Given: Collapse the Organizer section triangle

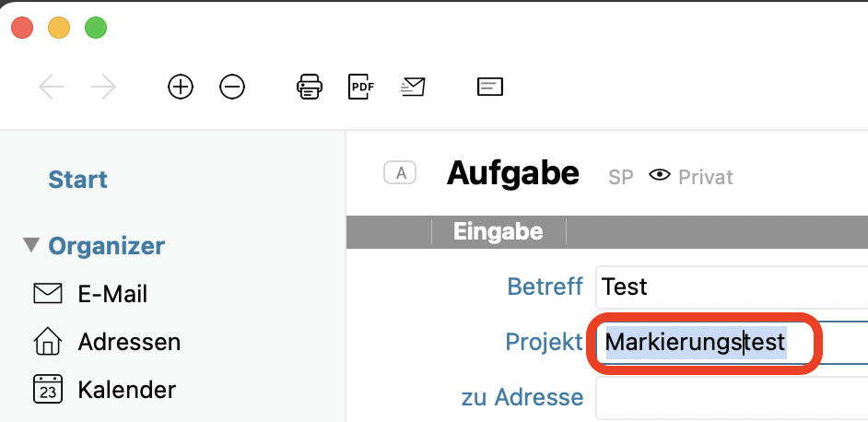Looking at the screenshot, I should (x=31, y=245).
